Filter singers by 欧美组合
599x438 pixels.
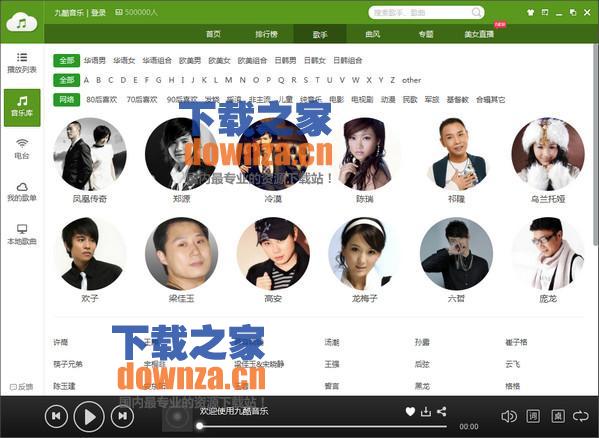point(252,60)
